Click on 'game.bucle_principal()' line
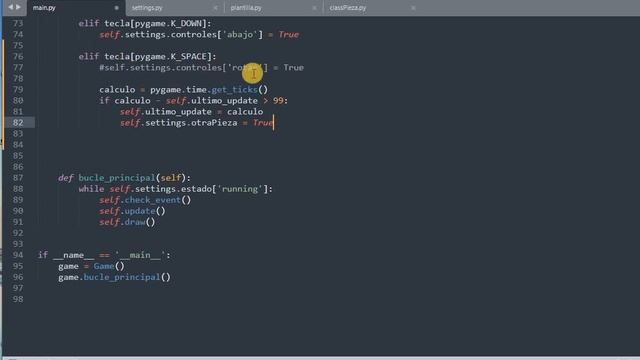This screenshot has height=360, width=640. tap(114, 277)
